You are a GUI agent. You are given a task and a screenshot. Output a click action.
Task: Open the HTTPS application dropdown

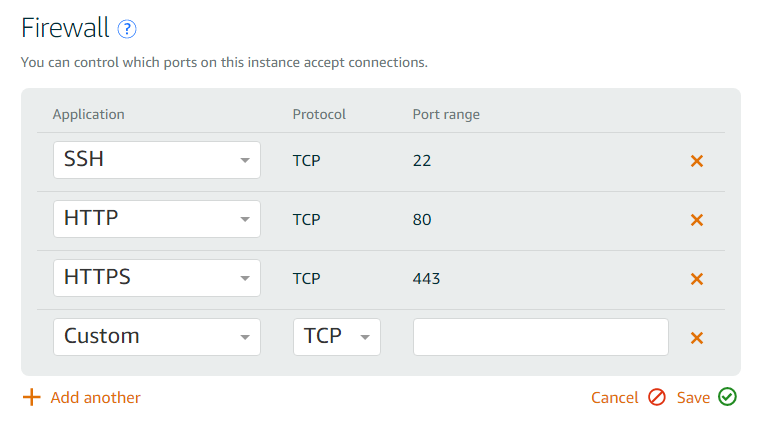coord(157,278)
